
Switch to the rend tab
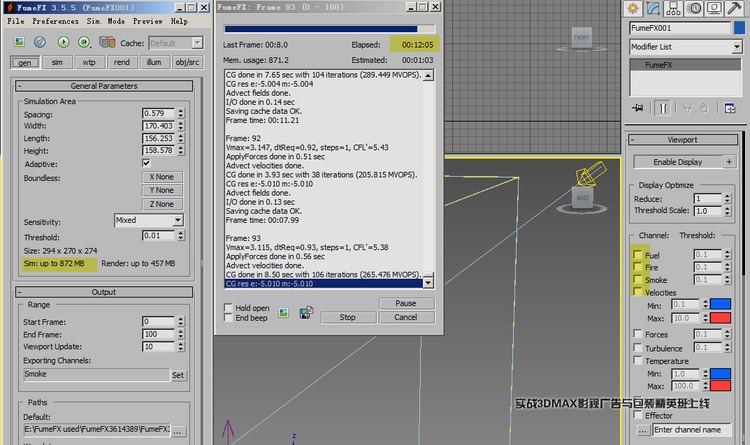(x=121, y=62)
